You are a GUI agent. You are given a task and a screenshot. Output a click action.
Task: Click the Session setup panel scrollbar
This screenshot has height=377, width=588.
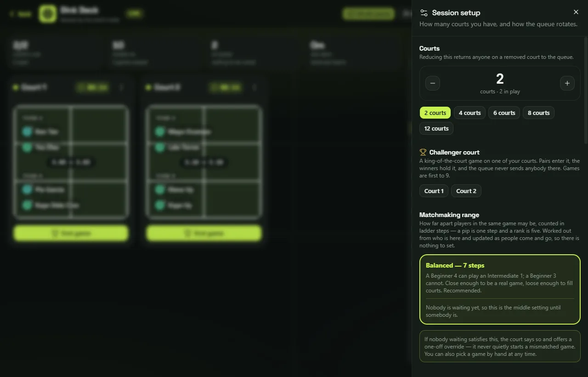(585, 91)
